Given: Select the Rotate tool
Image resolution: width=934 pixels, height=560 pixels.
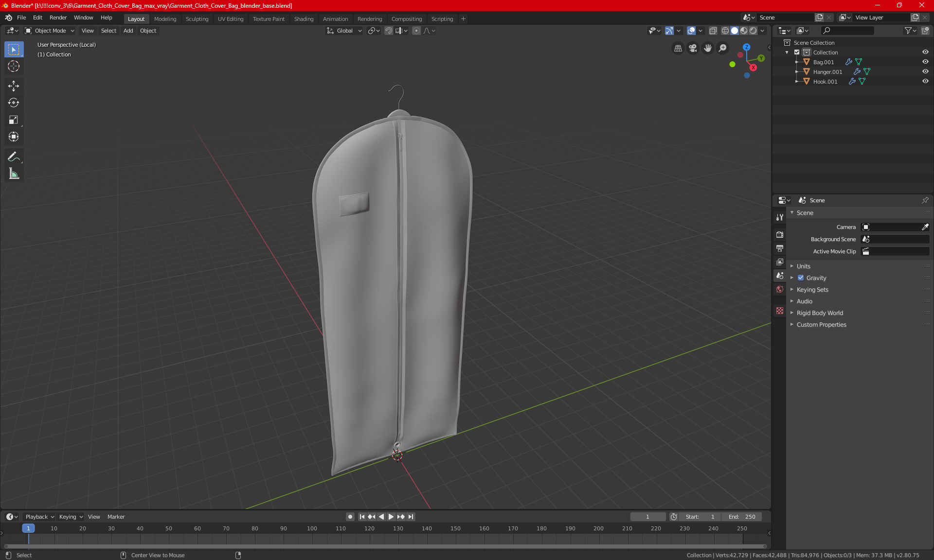Looking at the screenshot, I should pyautogui.click(x=14, y=103).
